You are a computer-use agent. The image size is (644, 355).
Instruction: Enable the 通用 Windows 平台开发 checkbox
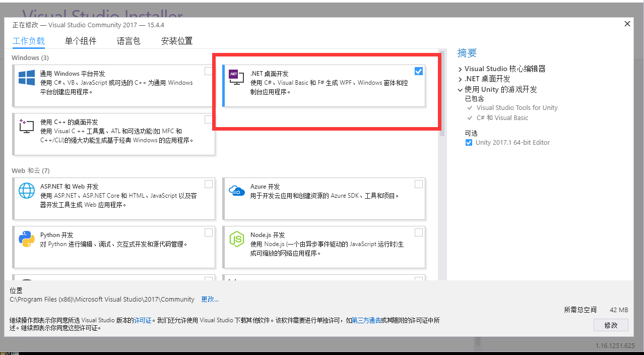[x=209, y=71]
